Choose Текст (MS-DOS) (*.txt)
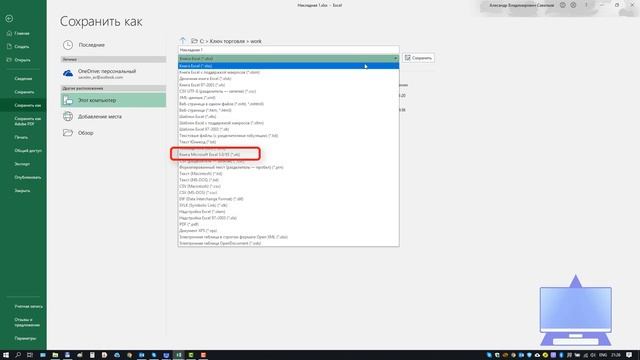This screenshot has height=360, width=640. coord(289,180)
